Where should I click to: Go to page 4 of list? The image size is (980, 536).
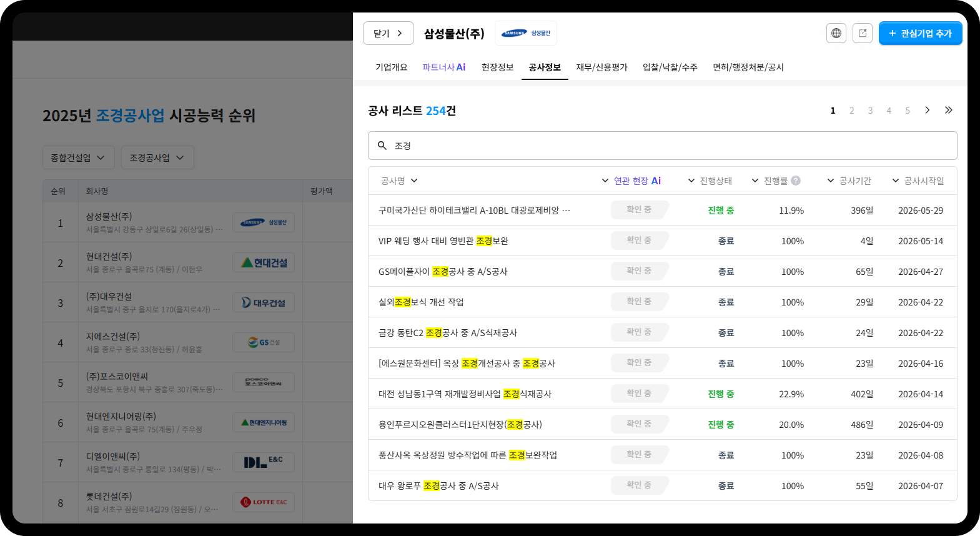point(889,111)
